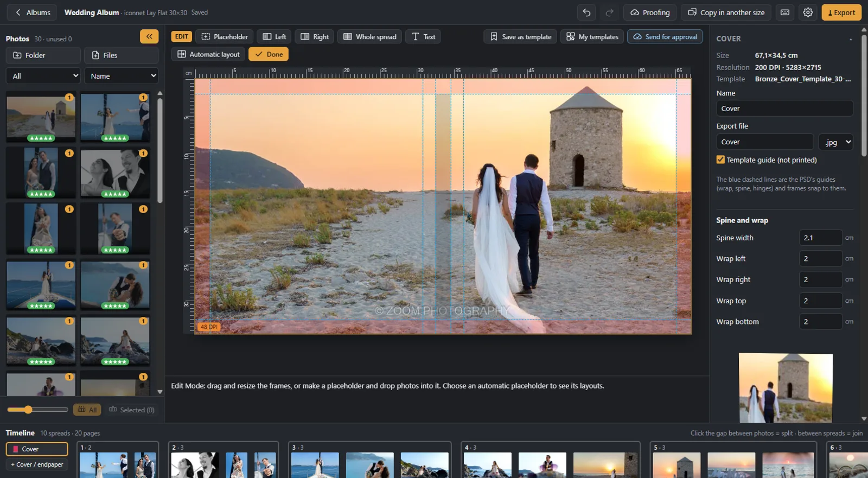
Task: Open Proofing mode
Action: pyautogui.click(x=650, y=12)
